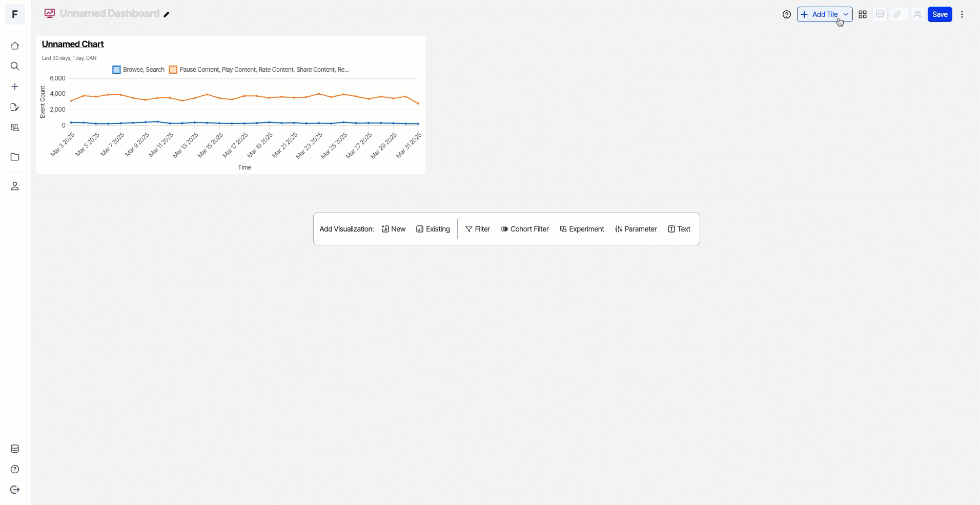Open the edit document icon in sidebar
The image size is (980, 505).
click(15, 107)
